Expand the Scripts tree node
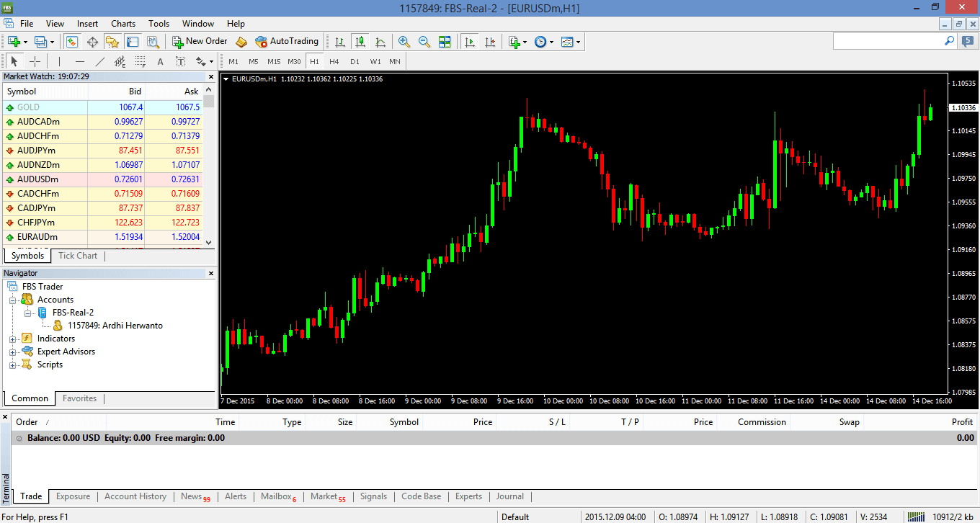The height and width of the screenshot is (523, 980). pos(12,365)
